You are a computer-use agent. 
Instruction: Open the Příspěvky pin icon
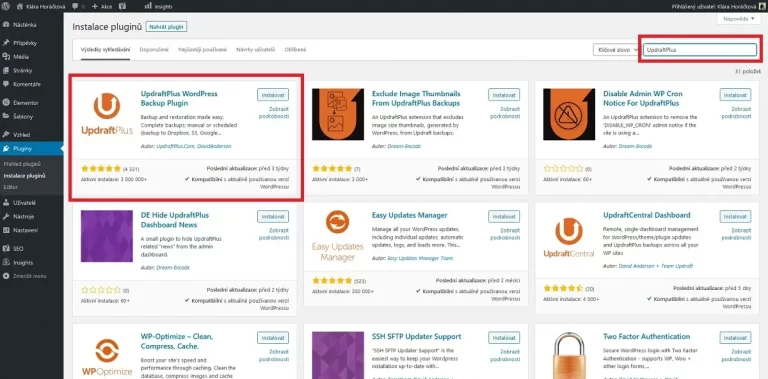pos(6,43)
